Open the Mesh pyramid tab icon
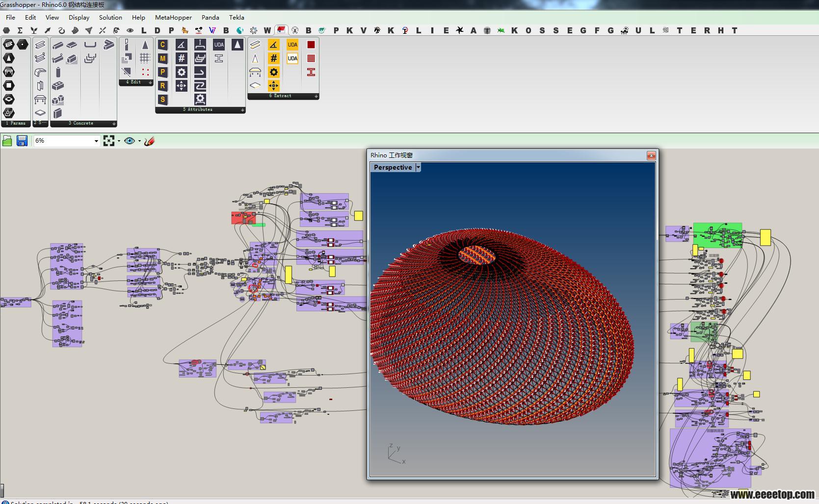This screenshot has height=504, width=819. click(89, 30)
